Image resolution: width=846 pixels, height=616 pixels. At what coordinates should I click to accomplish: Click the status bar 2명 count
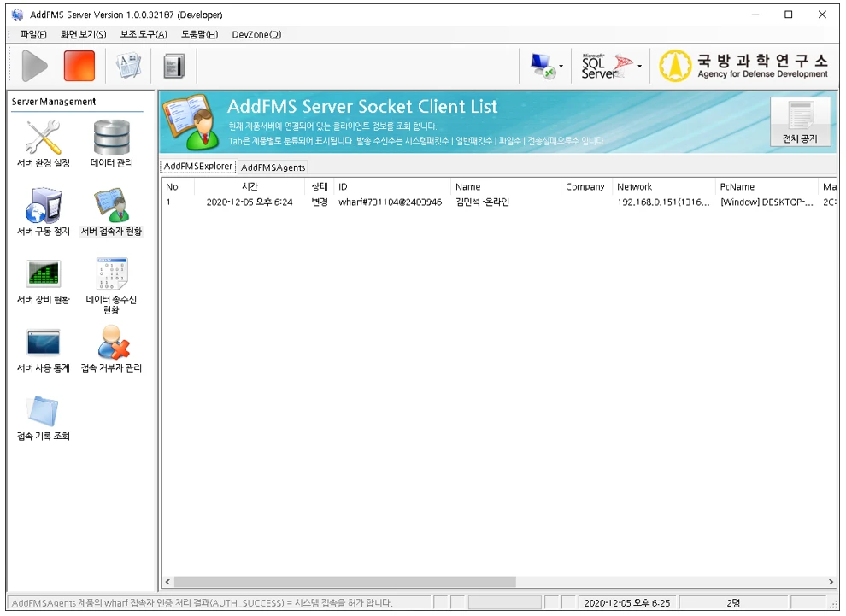[733, 603]
